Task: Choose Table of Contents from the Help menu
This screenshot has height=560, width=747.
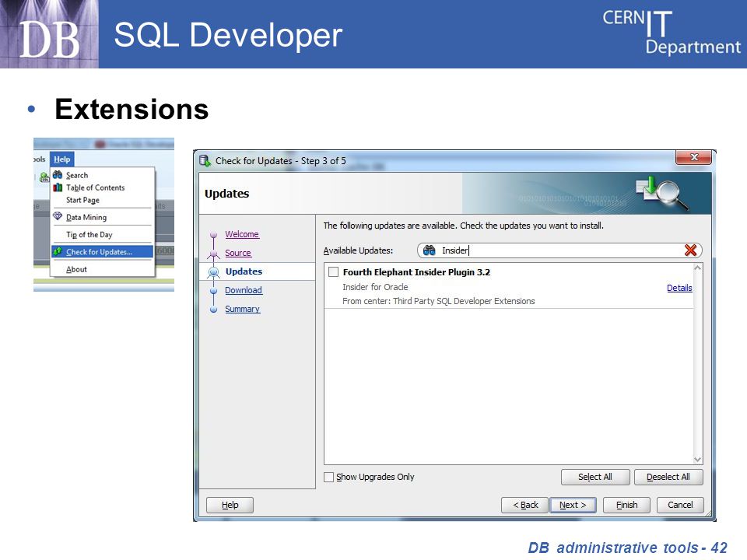Action: pyautogui.click(x=103, y=187)
